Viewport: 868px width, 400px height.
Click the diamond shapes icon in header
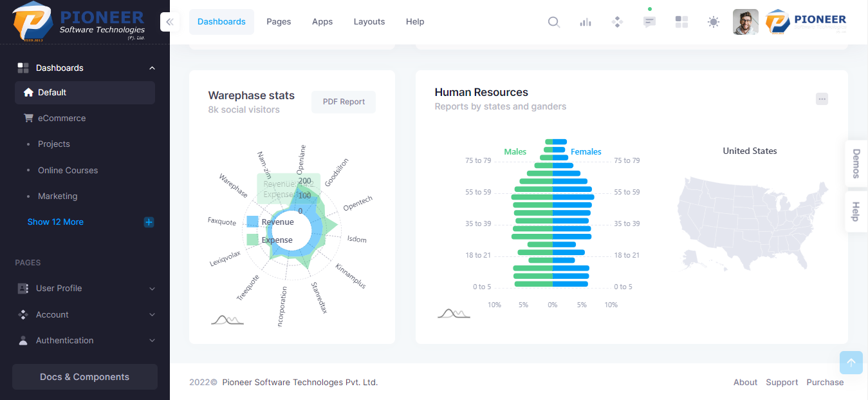(x=617, y=22)
